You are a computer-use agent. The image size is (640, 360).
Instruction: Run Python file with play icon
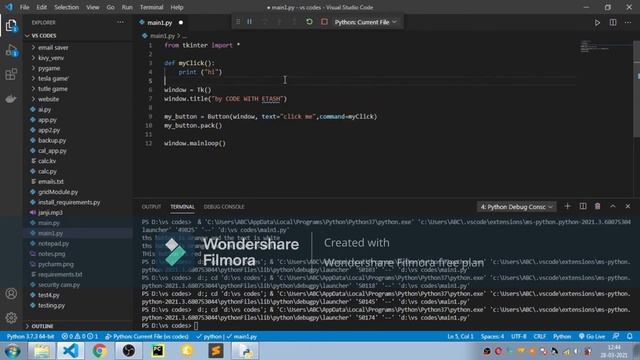pyautogui.click(x=597, y=22)
